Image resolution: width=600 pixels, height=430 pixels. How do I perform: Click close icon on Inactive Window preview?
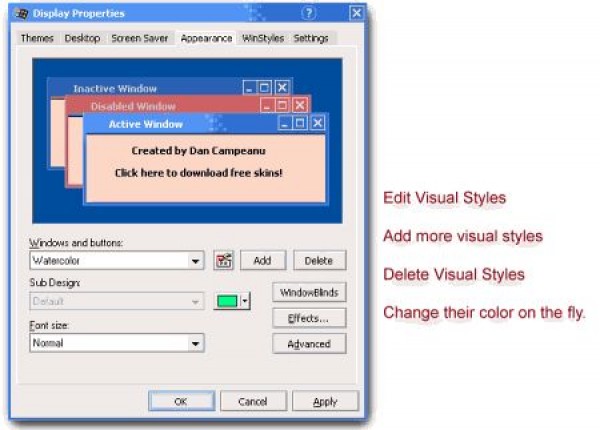(282, 88)
